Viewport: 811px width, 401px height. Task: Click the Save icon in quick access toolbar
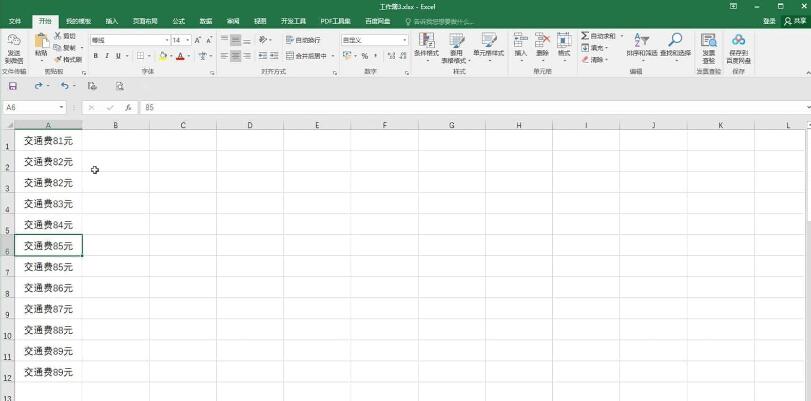pos(13,86)
